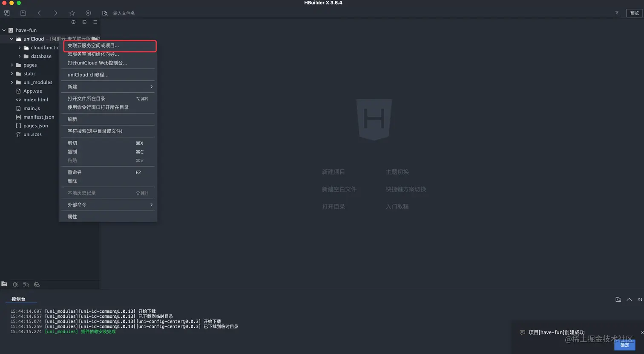Expand the database folder

coord(19,56)
